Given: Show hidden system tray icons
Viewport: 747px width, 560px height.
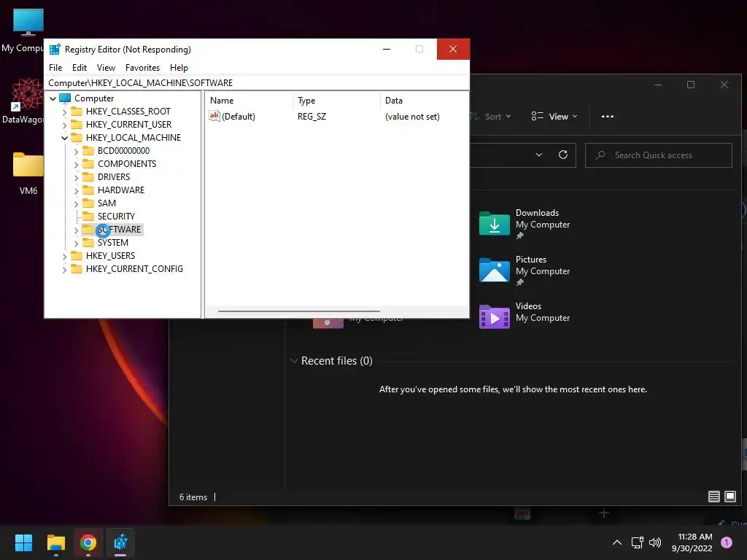Looking at the screenshot, I should point(616,542).
